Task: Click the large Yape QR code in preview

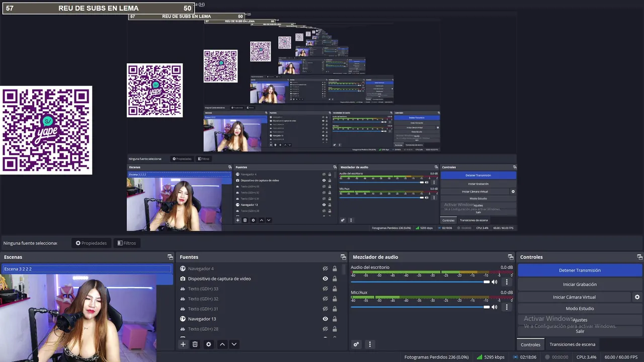Action: (x=46, y=131)
